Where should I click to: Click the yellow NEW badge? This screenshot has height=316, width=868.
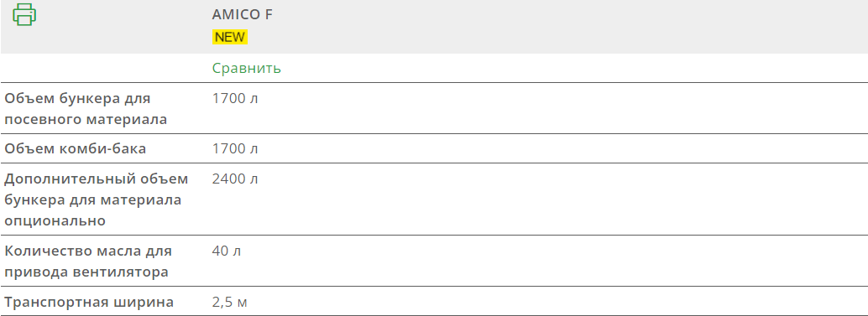[230, 37]
